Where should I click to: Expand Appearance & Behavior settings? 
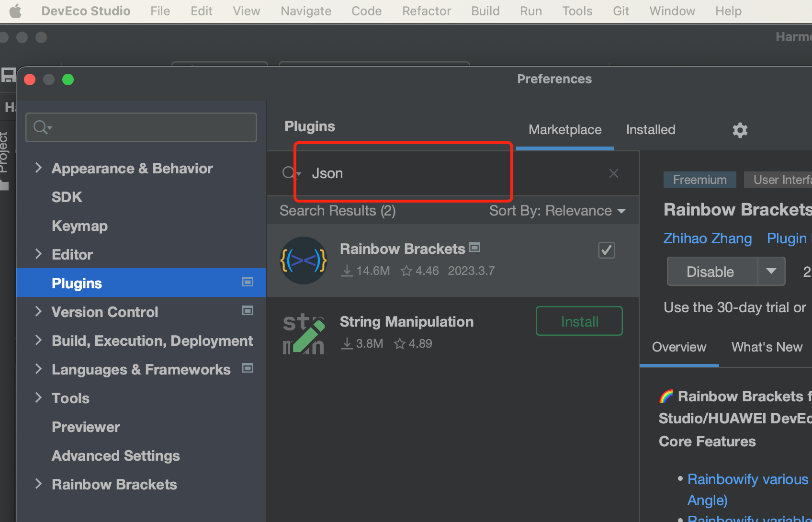click(38, 168)
